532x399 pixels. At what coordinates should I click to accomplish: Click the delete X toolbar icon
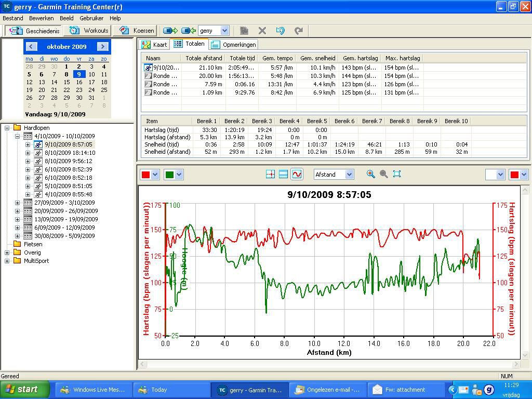[x=262, y=31]
